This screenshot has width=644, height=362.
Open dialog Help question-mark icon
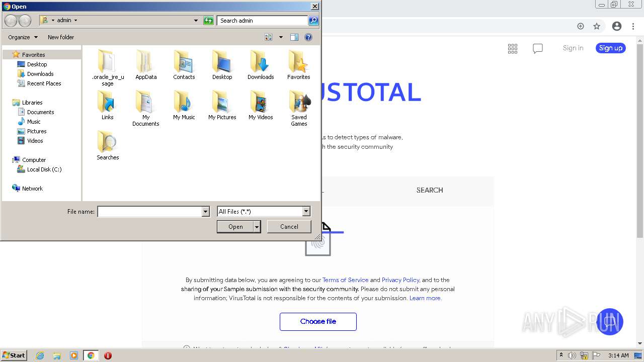click(308, 37)
